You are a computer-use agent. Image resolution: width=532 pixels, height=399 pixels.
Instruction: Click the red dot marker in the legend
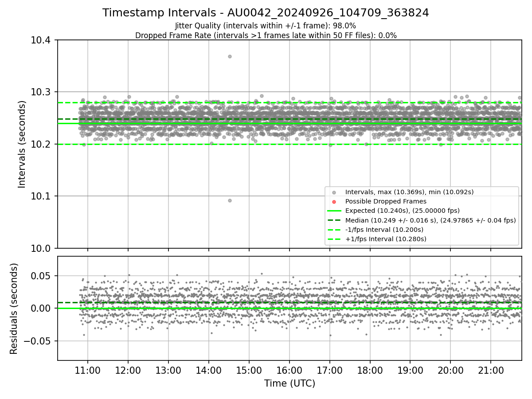334,201
